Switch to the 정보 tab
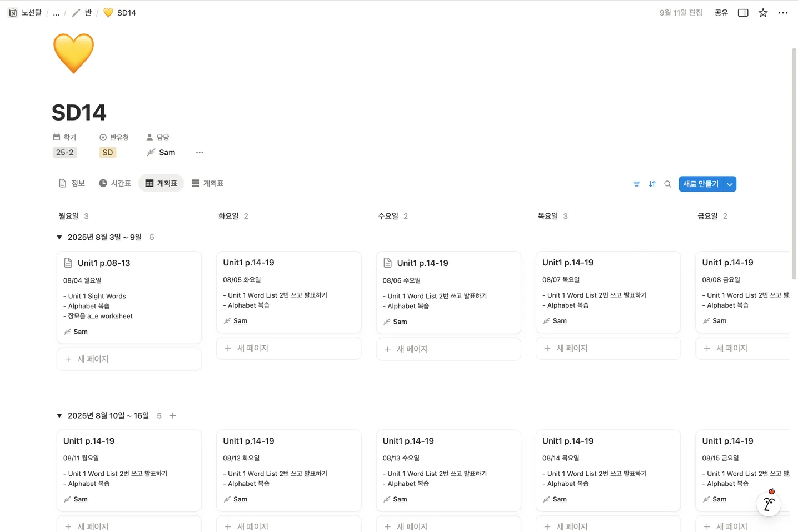 (72, 183)
